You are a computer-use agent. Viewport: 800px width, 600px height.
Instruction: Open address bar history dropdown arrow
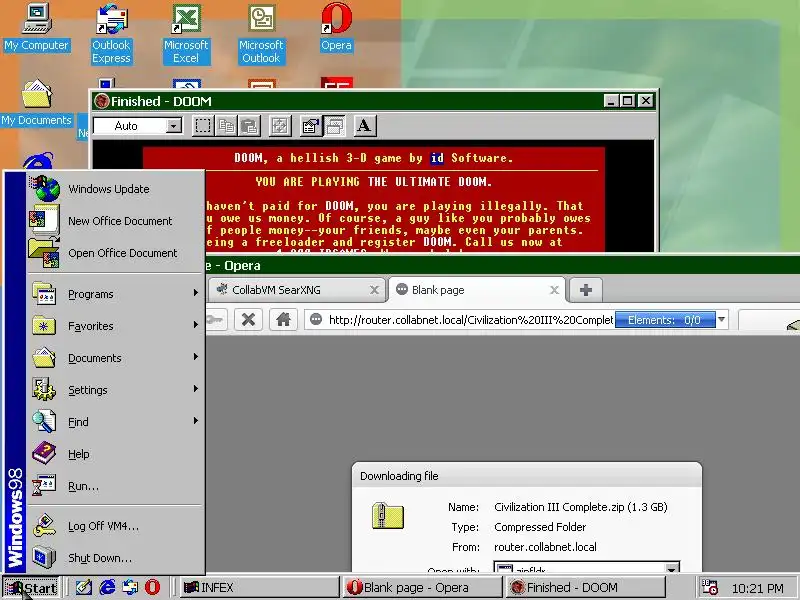[x=721, y=320]
